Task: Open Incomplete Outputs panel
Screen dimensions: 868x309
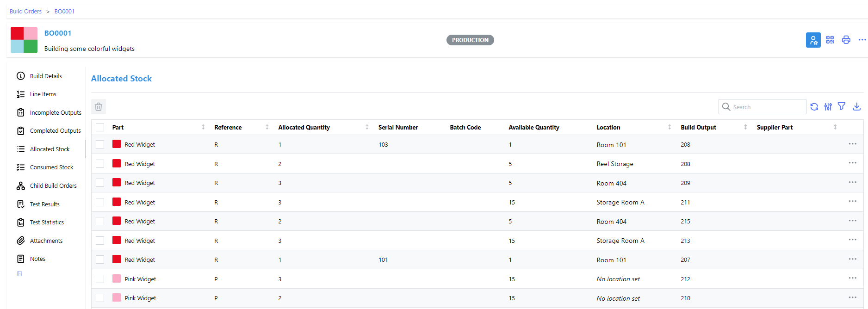Action: tap(56, 112)
